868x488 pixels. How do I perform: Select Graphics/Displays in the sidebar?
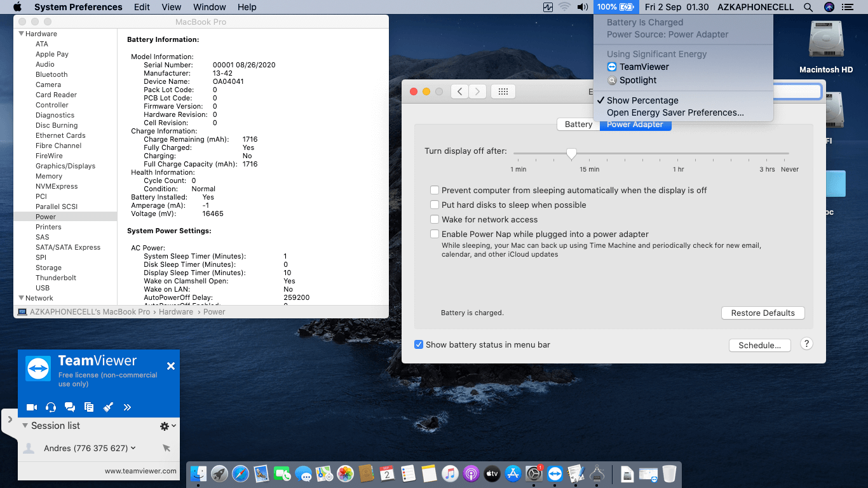point(65,166)
